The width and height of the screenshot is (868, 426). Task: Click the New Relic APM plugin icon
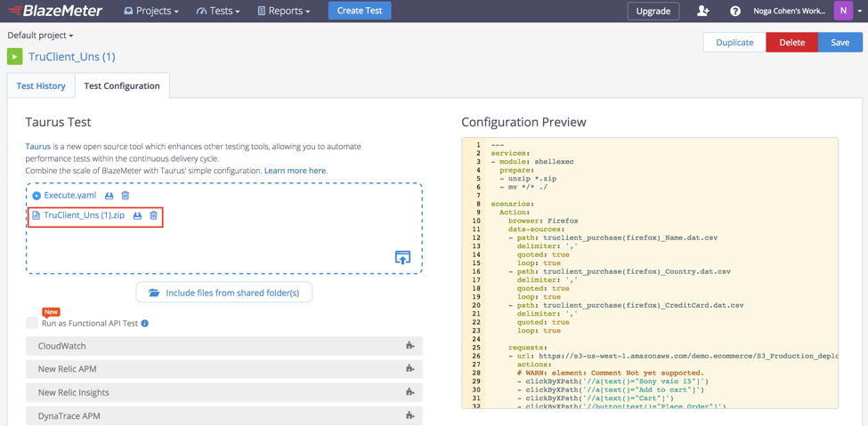tap(410, 369)
